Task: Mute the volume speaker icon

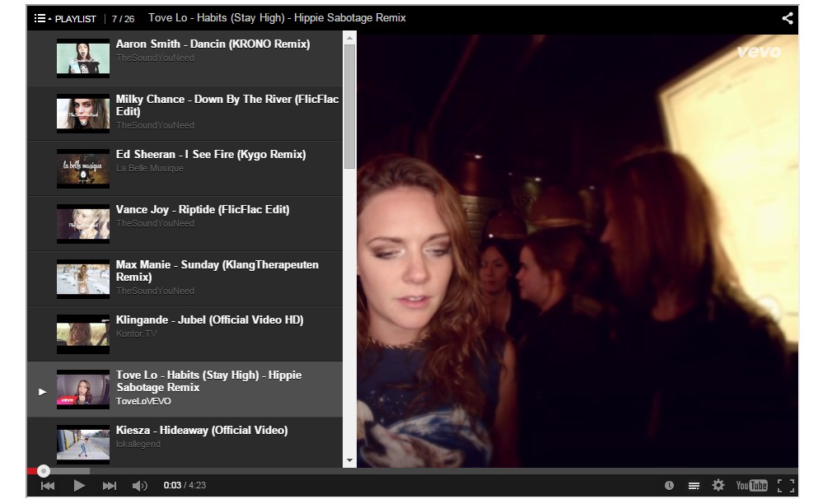Action: 139,486
